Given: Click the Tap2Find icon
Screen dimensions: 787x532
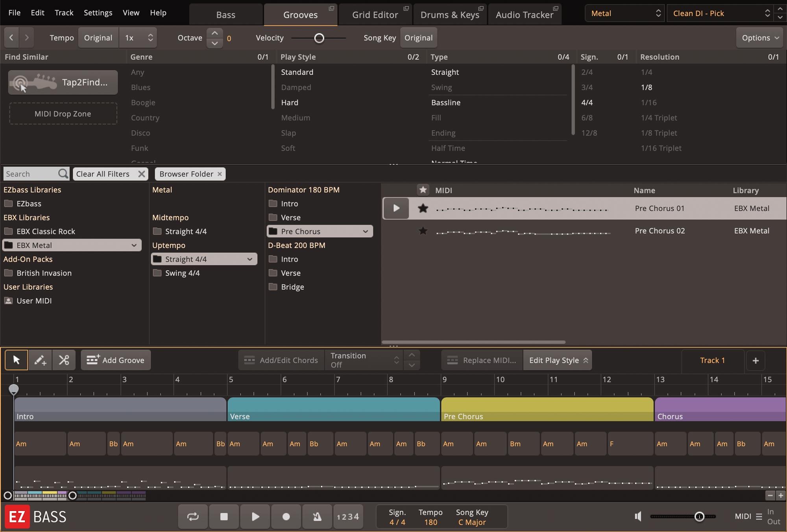Looking at the screenshot, I should coord(34,82).
